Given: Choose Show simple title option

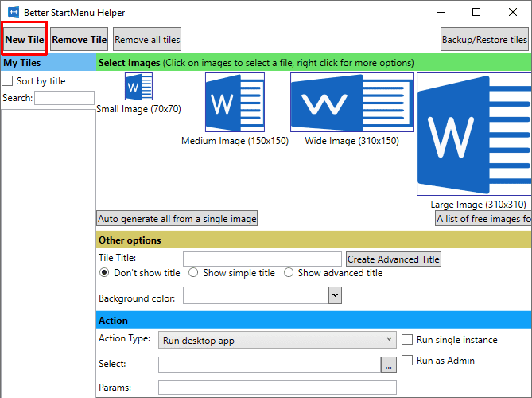Looking at the screenshot, I should (x=193, y=273).
